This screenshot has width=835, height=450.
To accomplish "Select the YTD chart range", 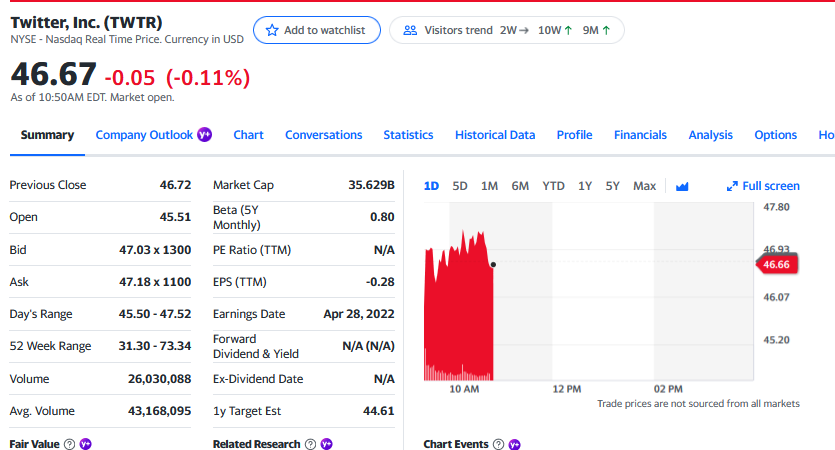I will (553, 186).
